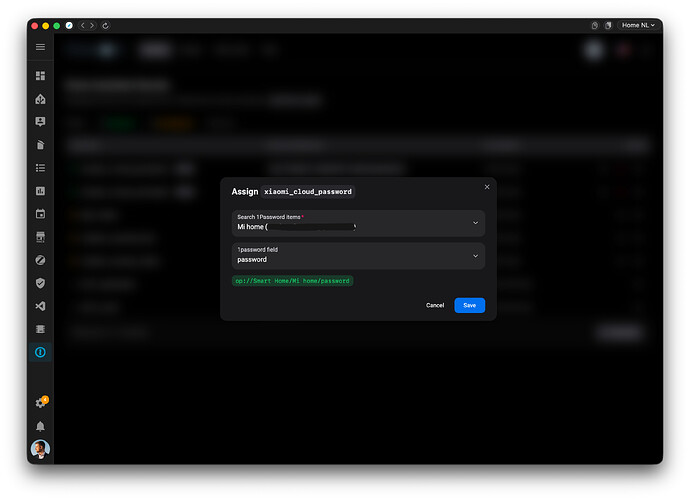Open the History bar chart icon
Viewport: 689px width, 500px height.
(x=40, y=191)
